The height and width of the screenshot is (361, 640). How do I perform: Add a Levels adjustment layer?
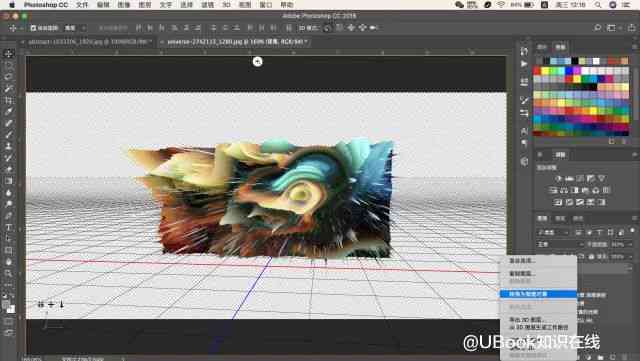569,178
